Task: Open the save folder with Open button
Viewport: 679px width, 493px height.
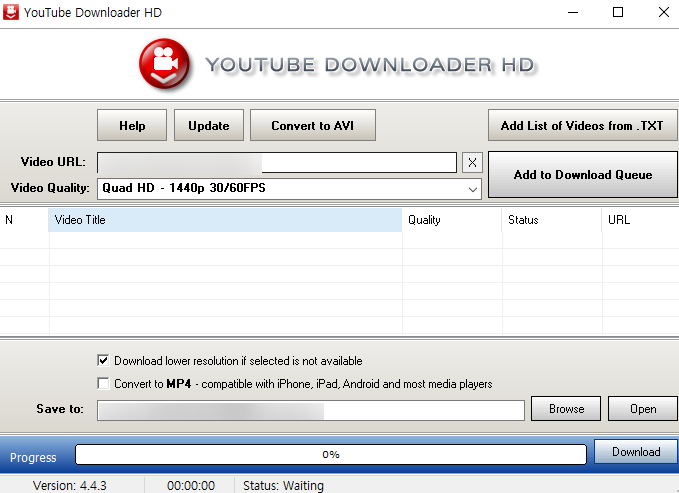Action: 643,409
